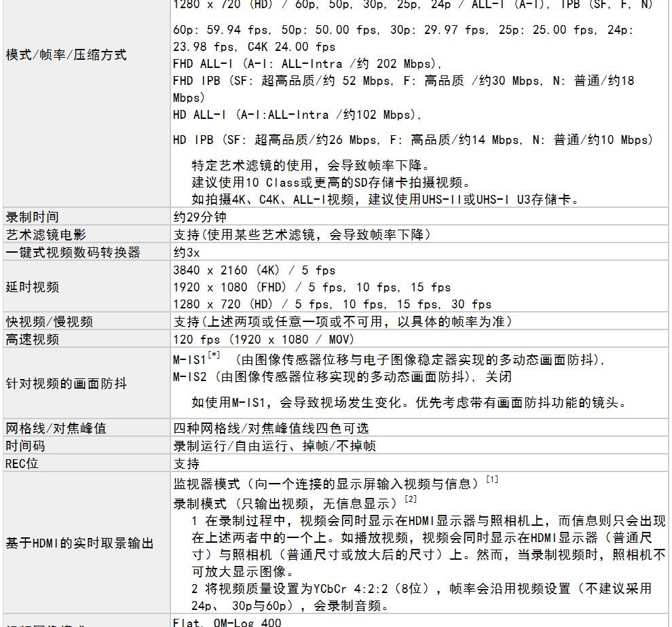Select the 艺术滤镜电影 row label
Screen dimensions: 672x627
(45, 234)
